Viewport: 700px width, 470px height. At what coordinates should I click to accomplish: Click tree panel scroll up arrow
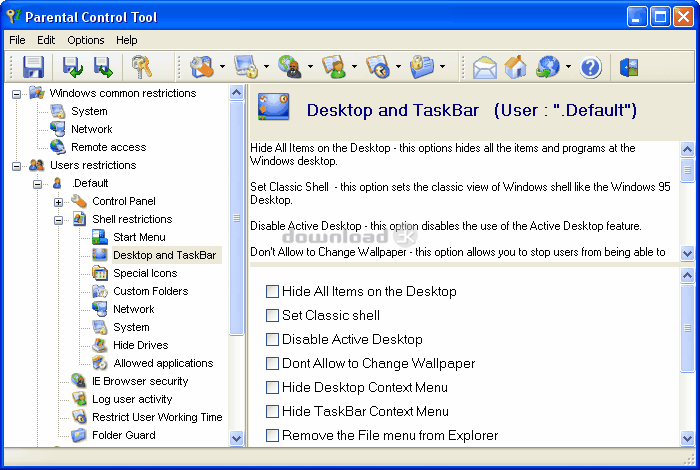236,92
